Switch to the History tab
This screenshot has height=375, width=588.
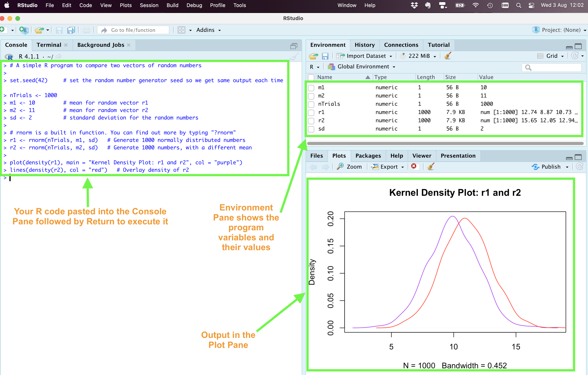pyautogui.click(x=365, y=45)
